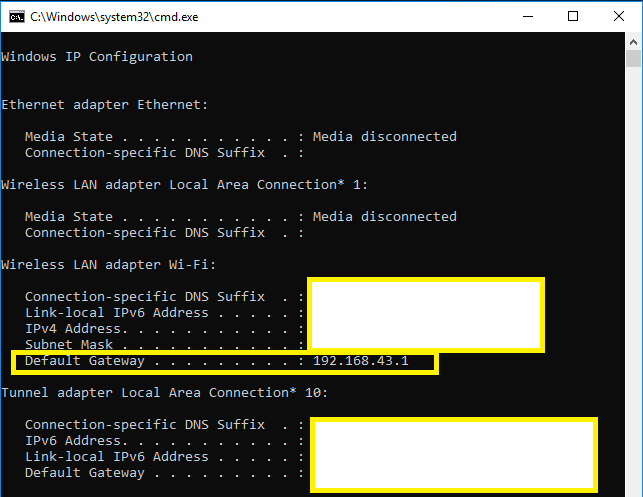Click the scrollbar up arrow
Screen dimensions: 643x497
(x=634, y=40)
